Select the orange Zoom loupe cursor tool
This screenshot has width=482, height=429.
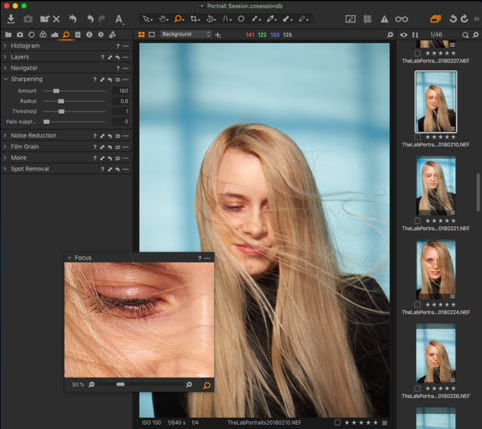179,19
